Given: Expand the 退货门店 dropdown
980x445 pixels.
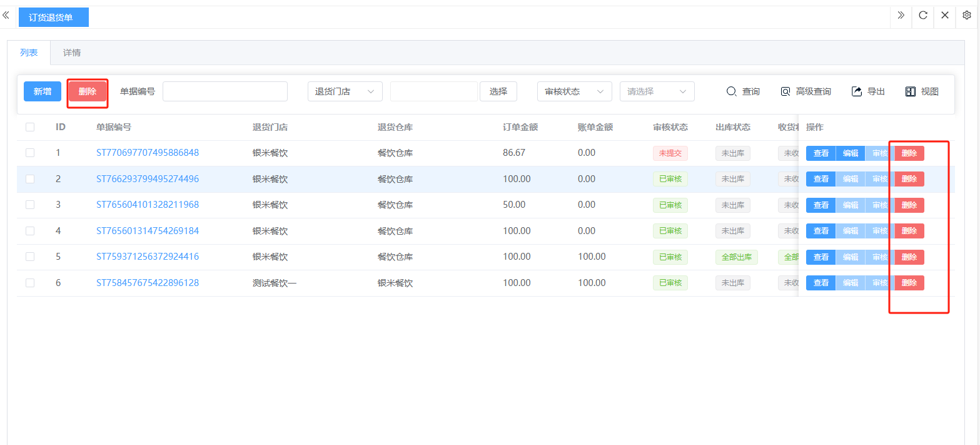Looking at the screenshot, I should click(x=345, y=91).
